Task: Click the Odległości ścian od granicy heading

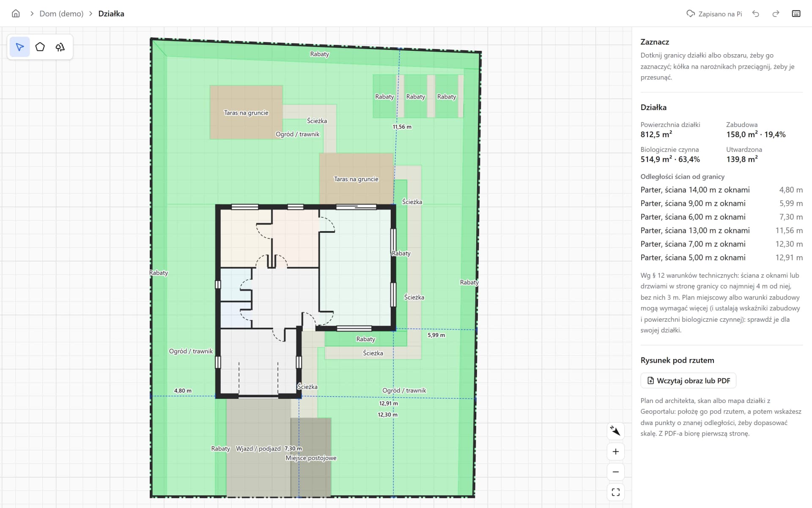Action: click(682, 177)
